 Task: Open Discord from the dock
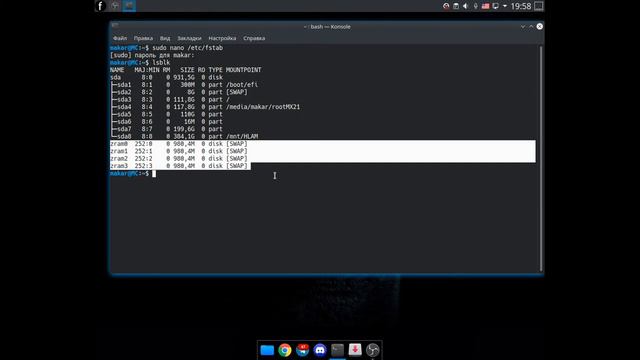click(320, 350)
